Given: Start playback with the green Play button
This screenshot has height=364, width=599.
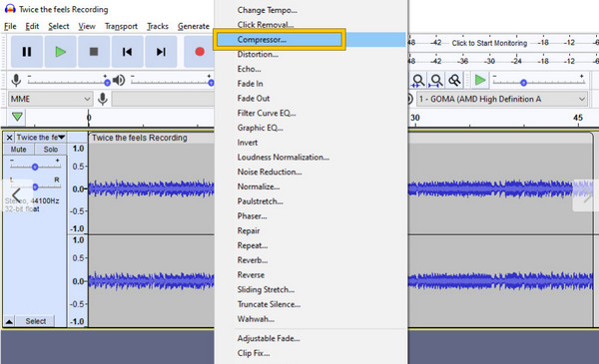Looking at the screenshot, I should click(x=60, y=52).
